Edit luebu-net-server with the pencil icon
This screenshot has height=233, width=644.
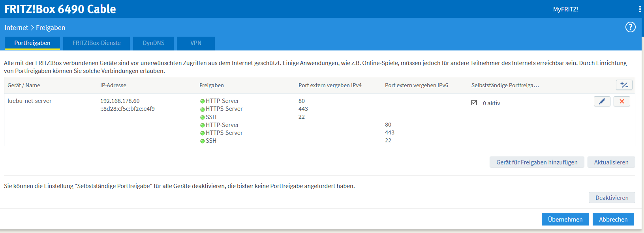pos(602,101)
